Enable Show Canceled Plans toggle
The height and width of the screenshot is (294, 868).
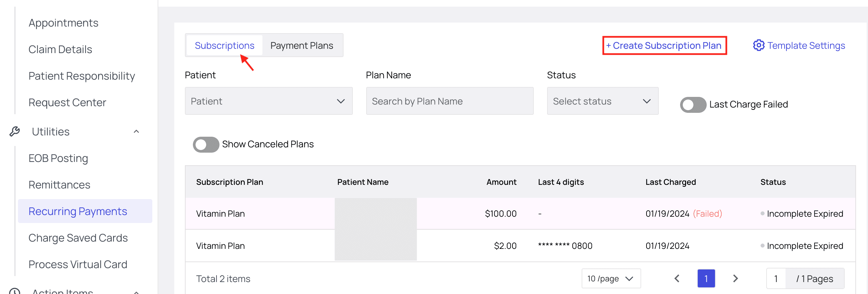tap(206, 145)
